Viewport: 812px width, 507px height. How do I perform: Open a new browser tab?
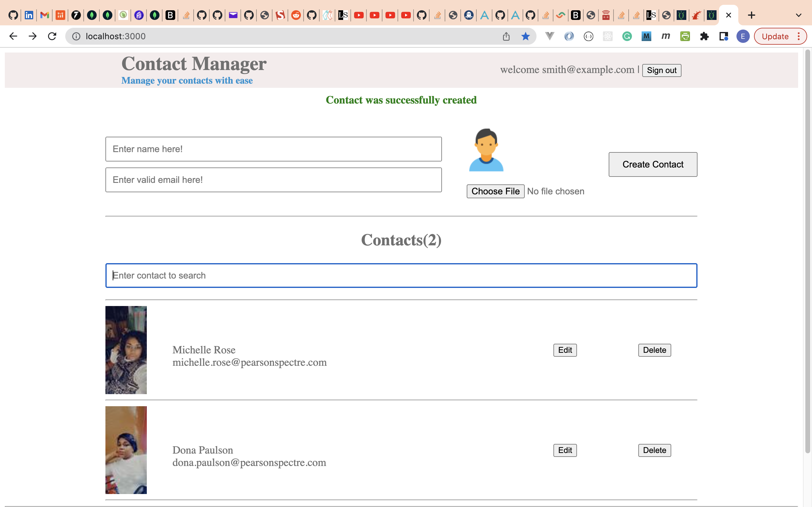tap(751, 15)
